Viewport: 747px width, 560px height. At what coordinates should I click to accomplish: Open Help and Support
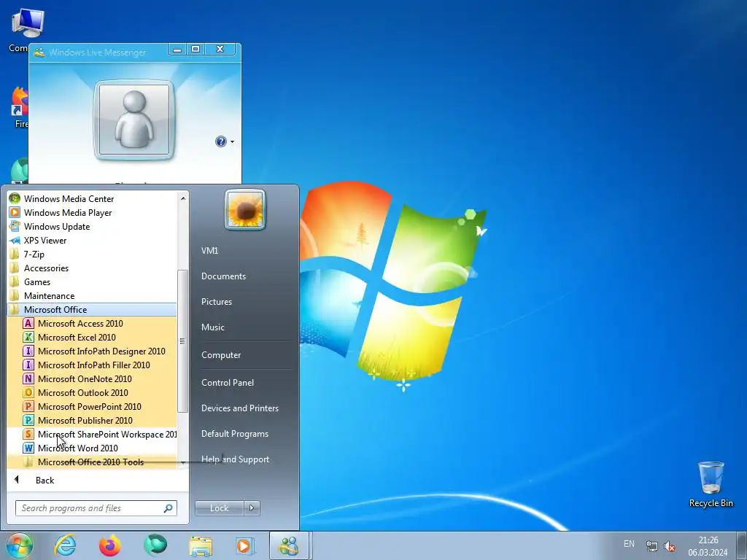tap(236, 459)
